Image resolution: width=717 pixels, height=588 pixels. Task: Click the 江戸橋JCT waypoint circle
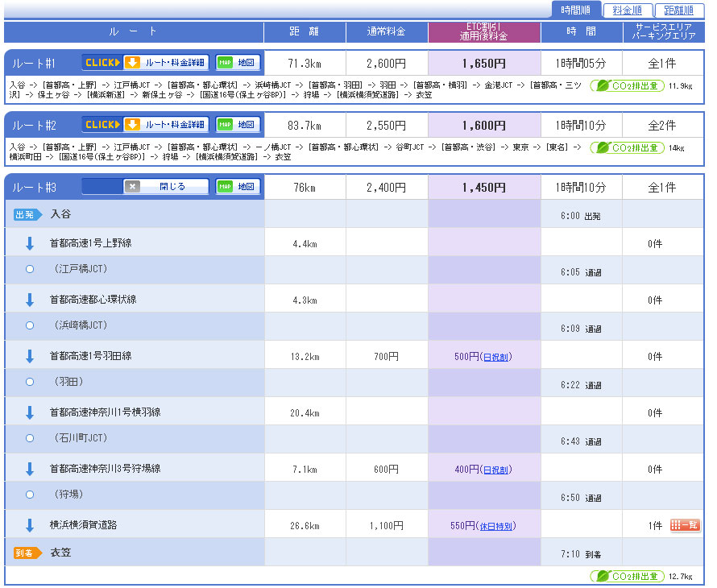[30, 268]
